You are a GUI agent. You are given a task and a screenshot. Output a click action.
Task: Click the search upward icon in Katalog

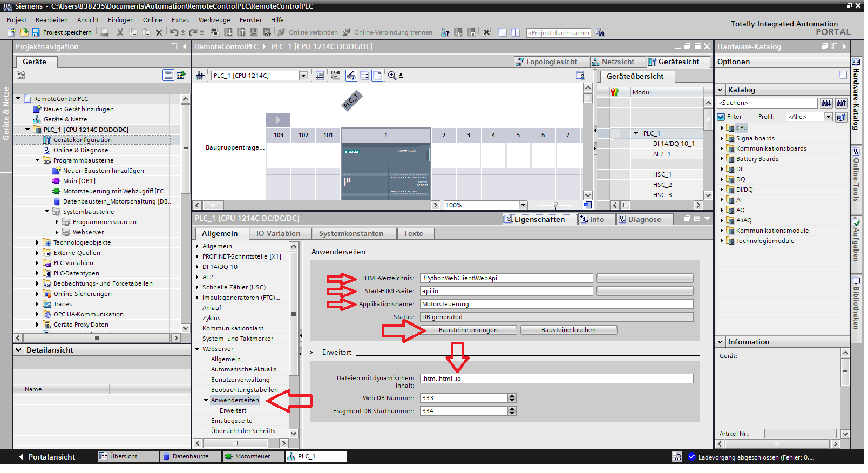tap(841, 103)
